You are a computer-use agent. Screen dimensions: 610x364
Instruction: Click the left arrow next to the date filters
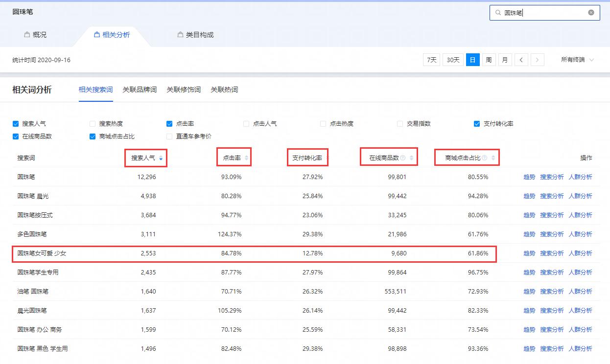pyautogui.click(x=521, y=59)
